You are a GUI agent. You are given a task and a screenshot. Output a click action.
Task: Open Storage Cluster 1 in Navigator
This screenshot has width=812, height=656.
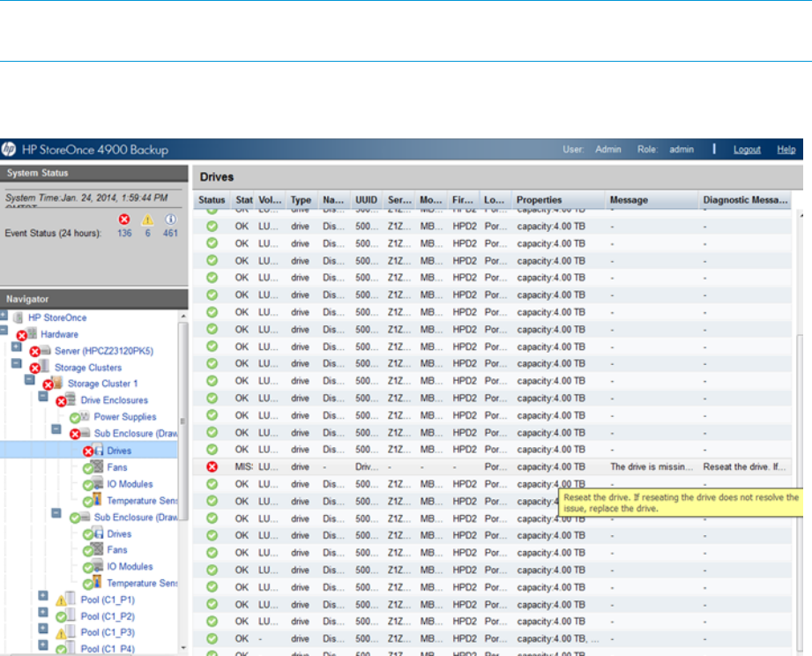point(104,384)
